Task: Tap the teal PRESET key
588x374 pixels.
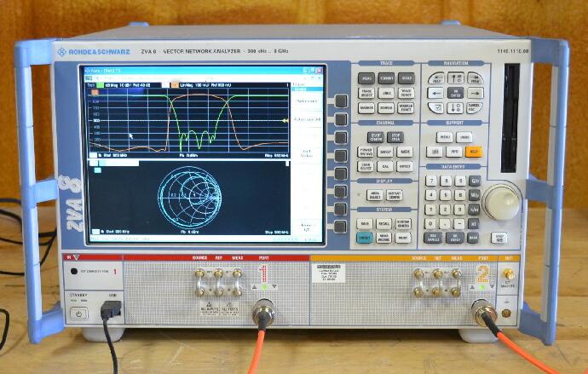Action: click(365, 238)
